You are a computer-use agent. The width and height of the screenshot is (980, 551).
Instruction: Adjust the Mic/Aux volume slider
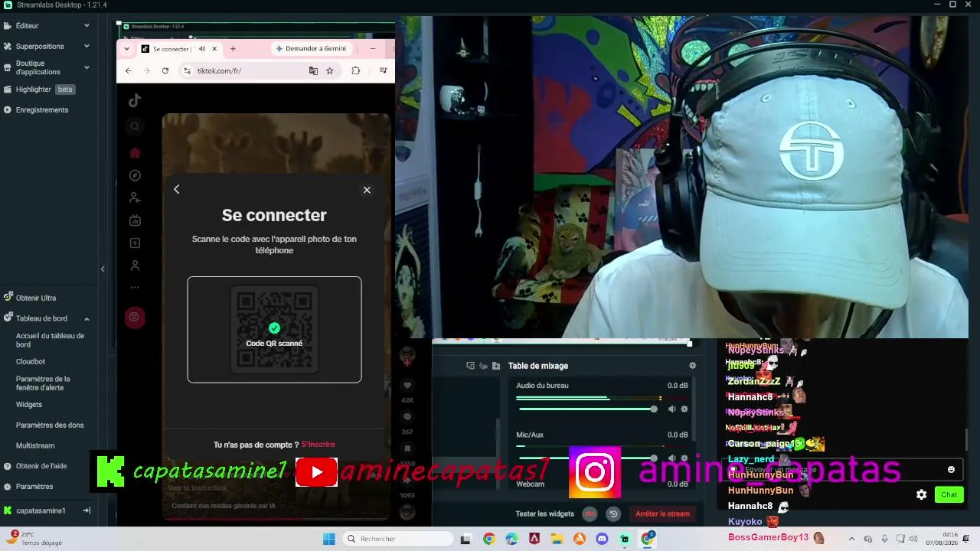pyautogui.click(x=586, y=458)
